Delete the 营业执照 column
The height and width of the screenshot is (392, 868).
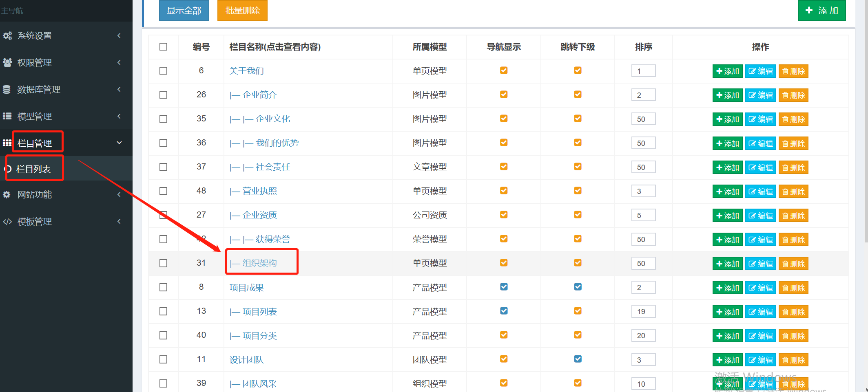point(793,192)
